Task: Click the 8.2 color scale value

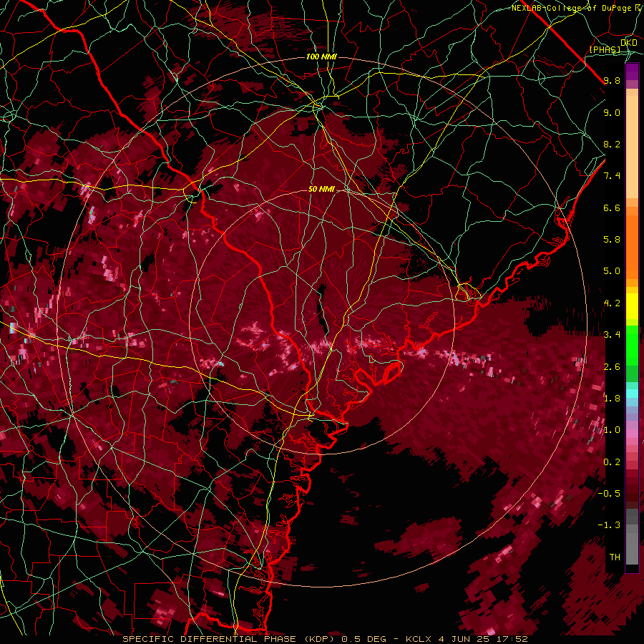Action: 612,144
